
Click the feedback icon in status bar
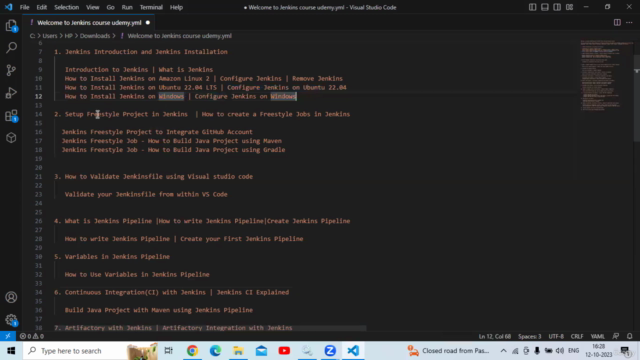pos(616,336)
